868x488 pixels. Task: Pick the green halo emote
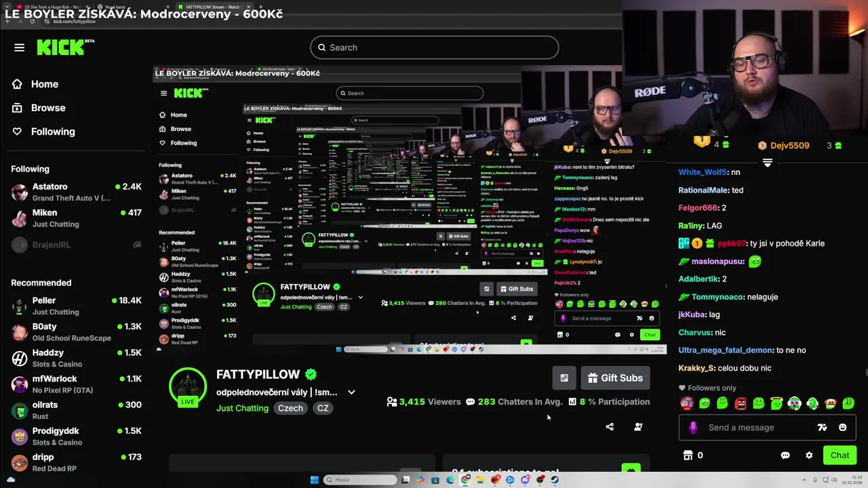point(776,404)
